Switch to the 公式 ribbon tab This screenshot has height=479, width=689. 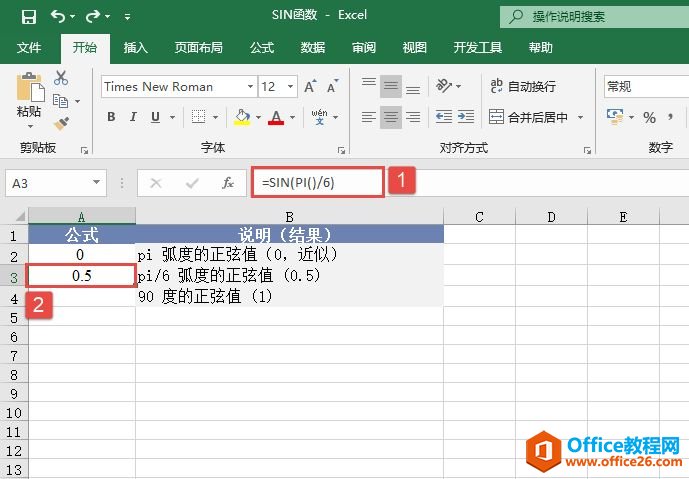click(262, 47)
